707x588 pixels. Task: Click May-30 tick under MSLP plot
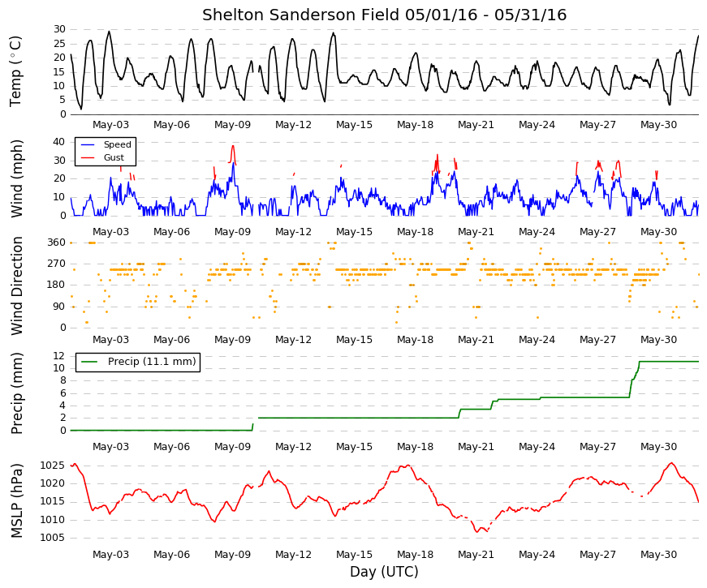click(x=658, y=555)
